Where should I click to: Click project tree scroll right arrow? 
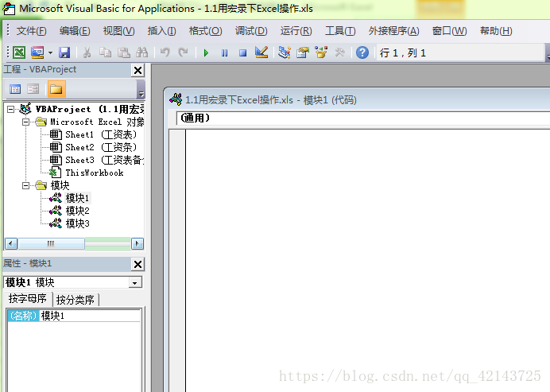(x=137, y=243)
